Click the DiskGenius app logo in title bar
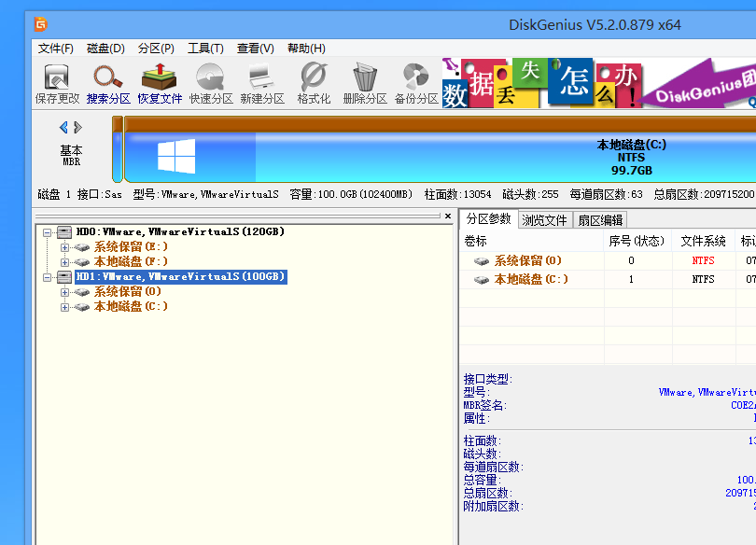Image resolution: width=756 pixels, height=545 pixels. pos(40,24)
